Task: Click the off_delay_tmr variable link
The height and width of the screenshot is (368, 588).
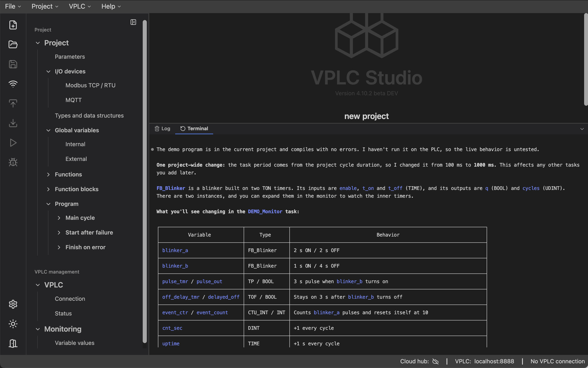Action: (x=181, y=297)
